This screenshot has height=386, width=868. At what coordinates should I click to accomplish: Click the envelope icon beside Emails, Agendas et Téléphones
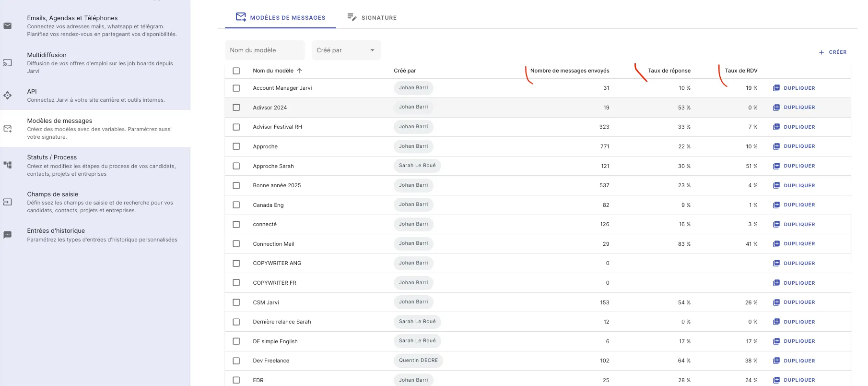[8, 26]
